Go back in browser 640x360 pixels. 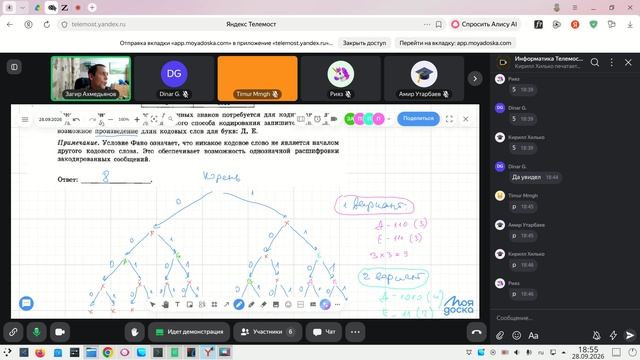(10, 24)
